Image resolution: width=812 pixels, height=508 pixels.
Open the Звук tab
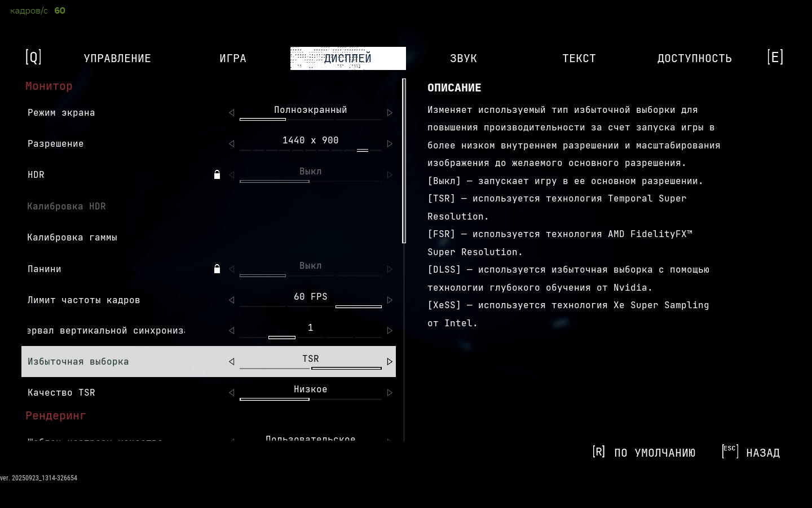464,58
